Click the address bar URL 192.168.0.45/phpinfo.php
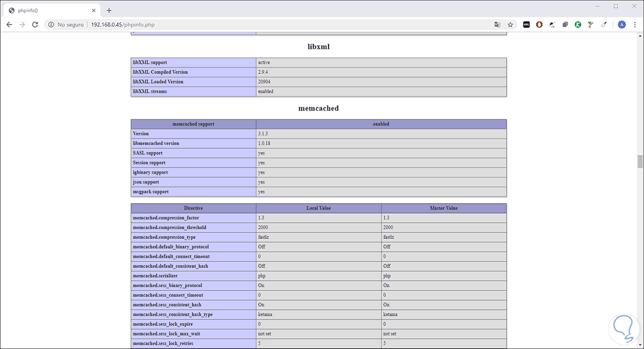The height and width of the screenshot is (349, 644). (123, 25)
